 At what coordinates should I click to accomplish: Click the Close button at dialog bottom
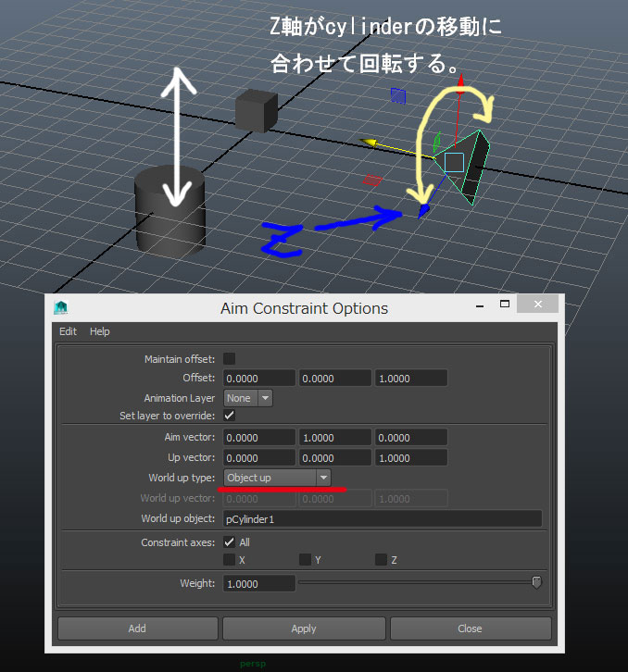pyautogui.click(x=471, y=628)
